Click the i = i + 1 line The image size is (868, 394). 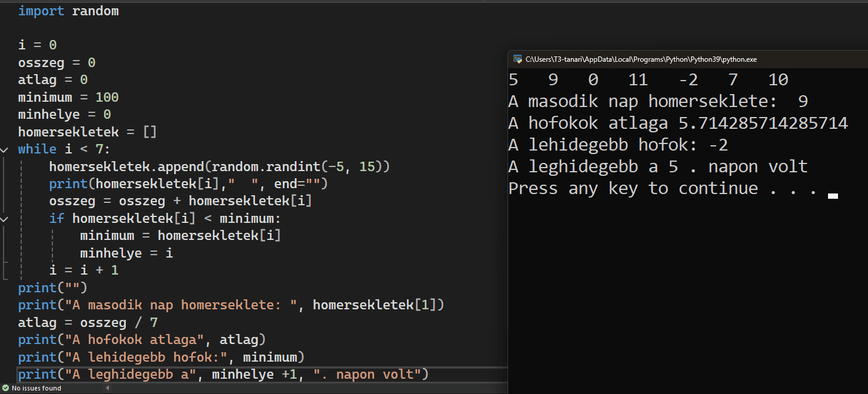coord(84,271)
